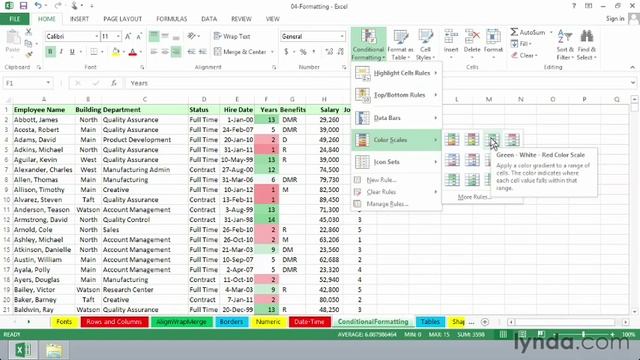
Task: Click the Sort & Filter icon
Action: [x=565, y=44]
